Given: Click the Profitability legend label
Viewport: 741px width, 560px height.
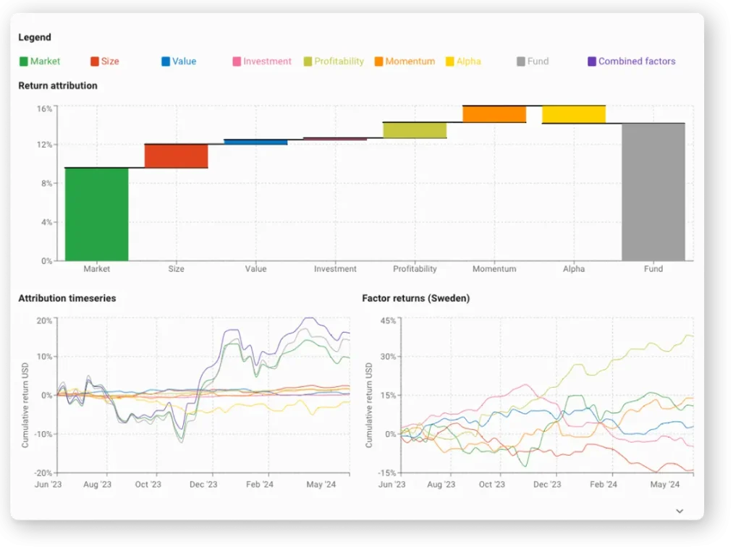Looking at the screenshot, I should (x=339, y=61).
